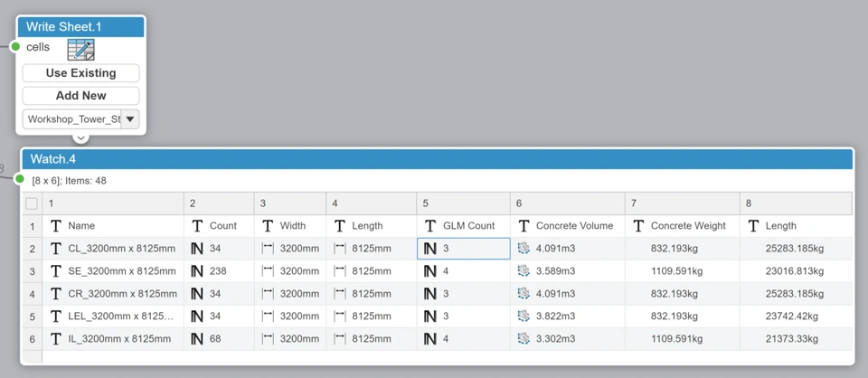Click the Use Existing button

point(80,73)
